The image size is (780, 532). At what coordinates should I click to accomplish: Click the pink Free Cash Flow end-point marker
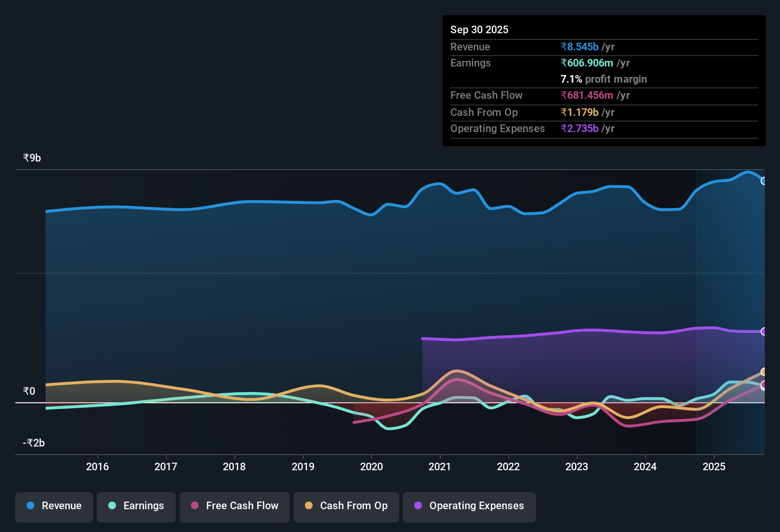[764, 385]
